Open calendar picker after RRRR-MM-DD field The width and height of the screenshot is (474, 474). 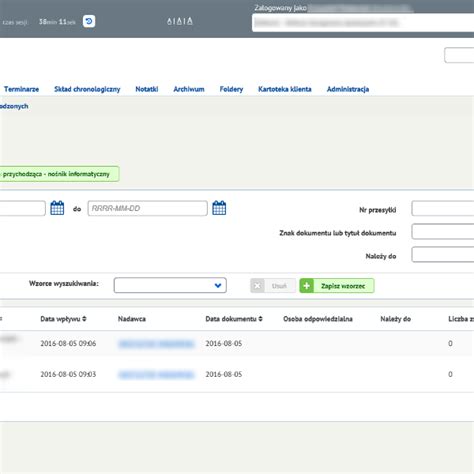click(219, 208)
